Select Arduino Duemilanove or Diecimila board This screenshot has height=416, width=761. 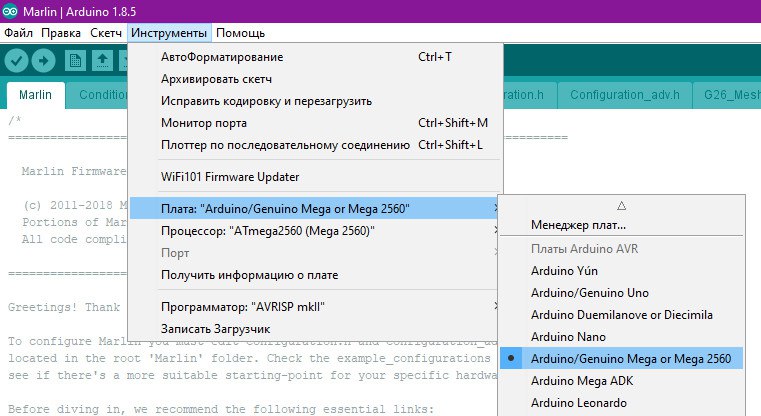coord(621,315)
